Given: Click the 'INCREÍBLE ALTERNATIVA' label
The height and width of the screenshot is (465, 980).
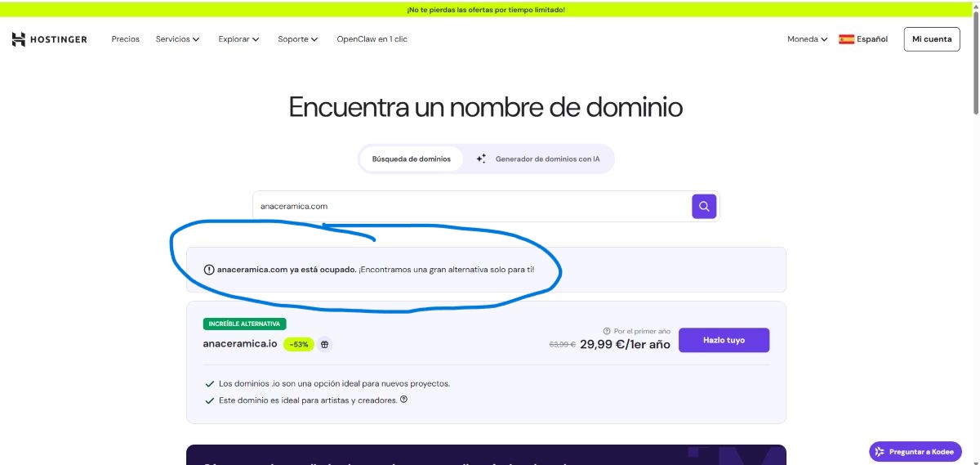Looking at the screenshot, I should click(244, 324).
